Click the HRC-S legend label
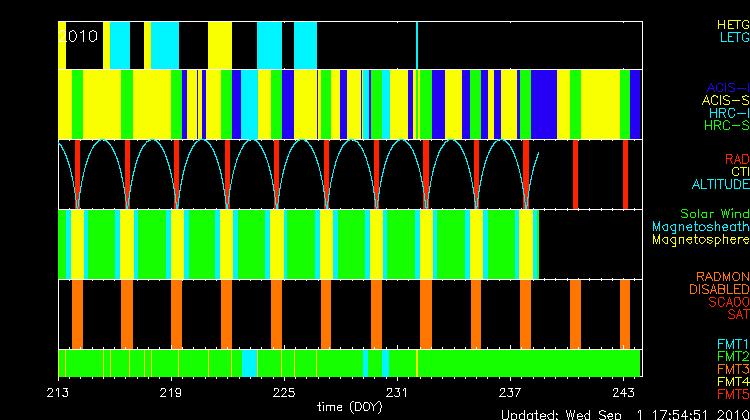Screen dimensions: 750x420 (x=726, y=126)
